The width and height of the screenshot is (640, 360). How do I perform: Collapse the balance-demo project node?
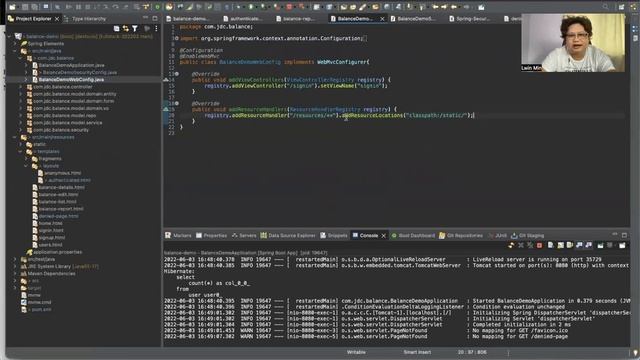pyautogui.click(x=10, y=36)
